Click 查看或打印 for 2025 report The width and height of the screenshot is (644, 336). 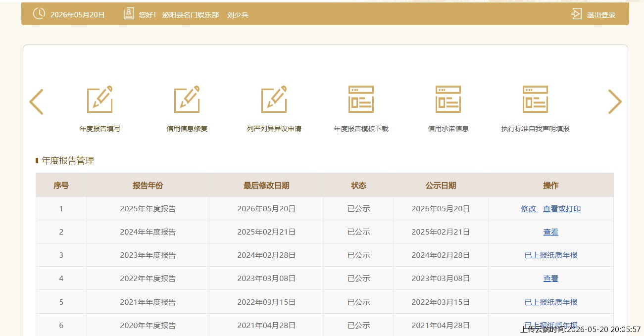point(562,209)
